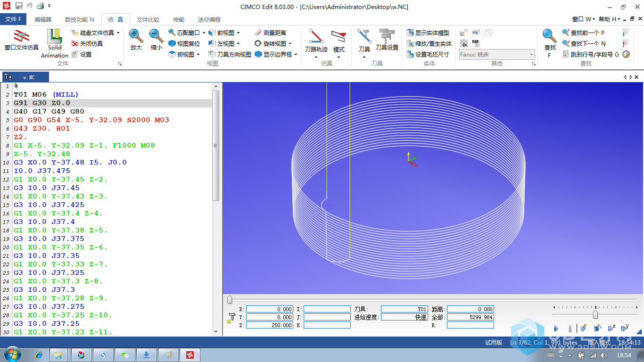Open 刀具设置 tool setup
Viewport: 644px width, 362px height.
(387, 40)
